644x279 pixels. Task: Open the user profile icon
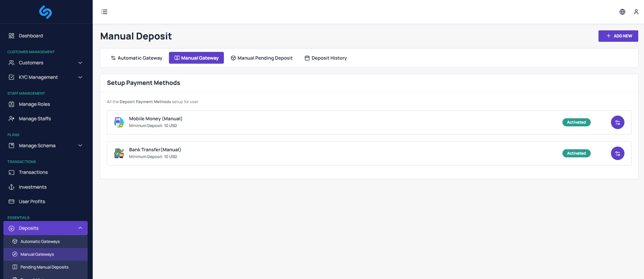[636, 12]
